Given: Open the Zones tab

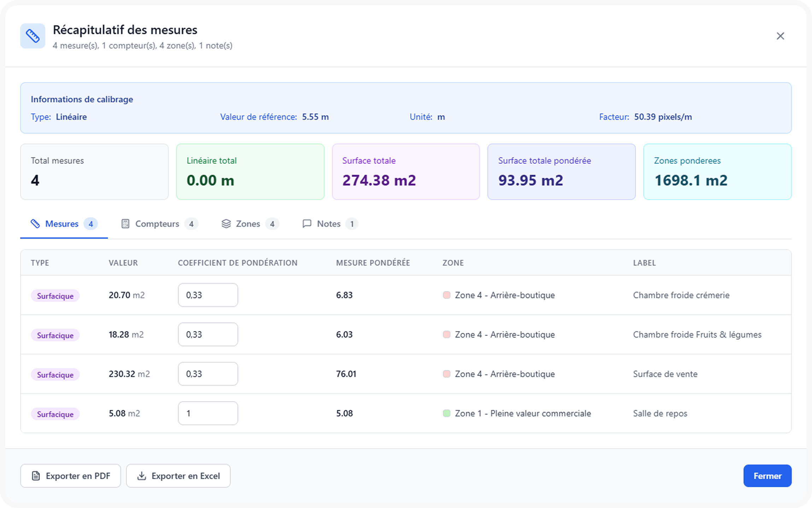Looking at the screenshot, I should point(250,224).
